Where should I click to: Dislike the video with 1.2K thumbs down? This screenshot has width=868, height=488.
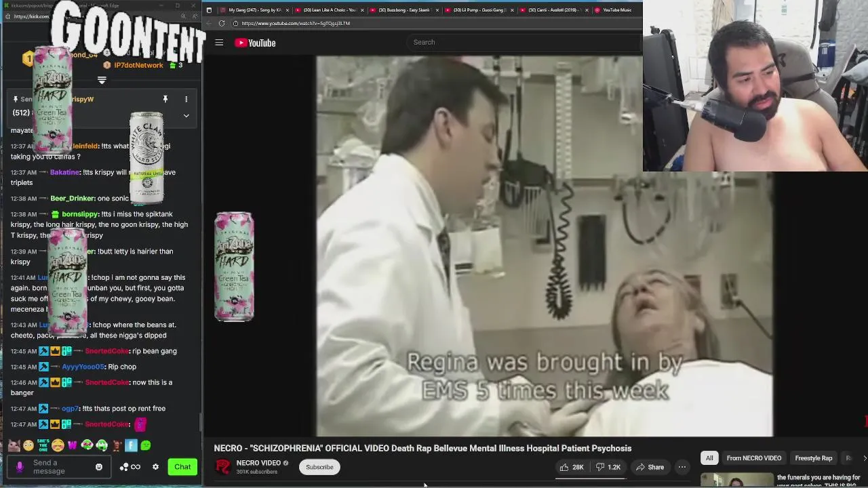coord(608,467)
